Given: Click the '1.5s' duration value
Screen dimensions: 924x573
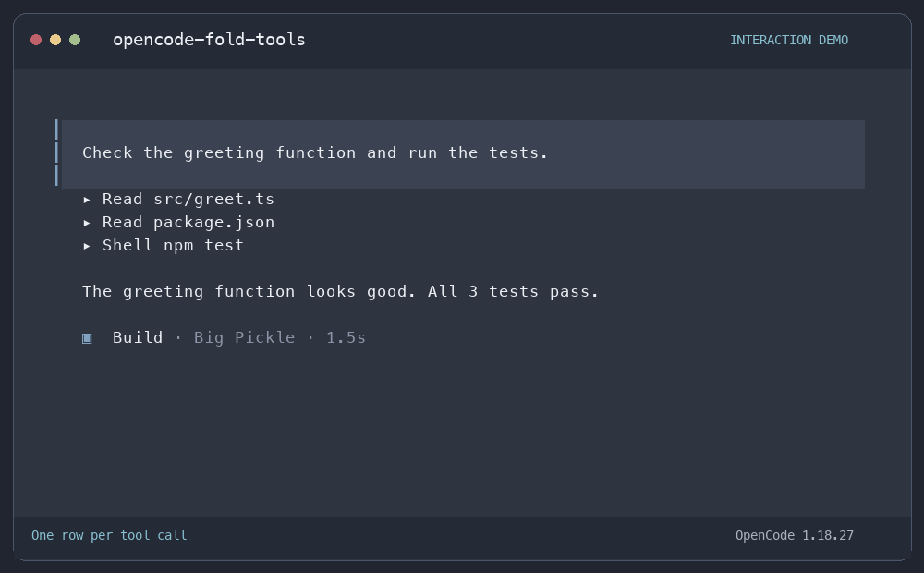Looking at the screenshot, I should (x=346, y=337).
